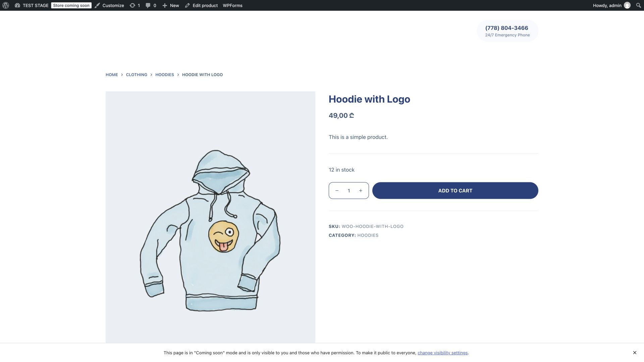The height and width of the screenshot is (362, 644).
Task: Open the comments bubble icon
Action: click(x=151, y=5)
